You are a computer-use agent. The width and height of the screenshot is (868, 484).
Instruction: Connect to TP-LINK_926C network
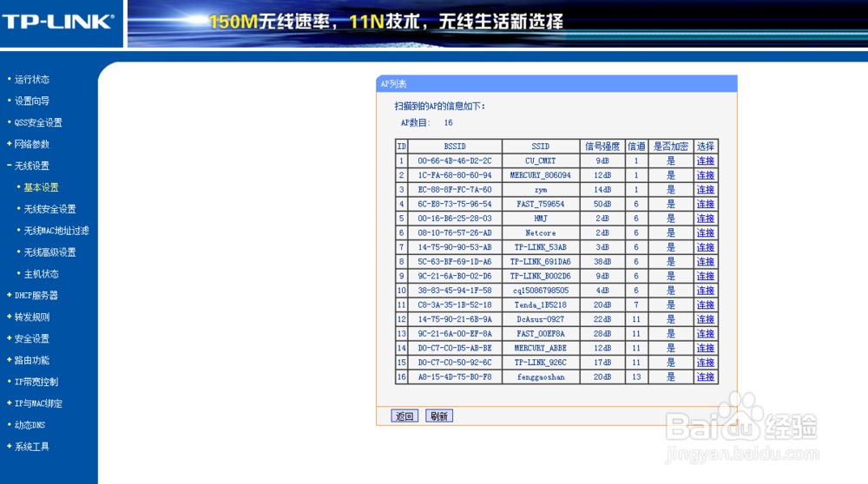705,362
